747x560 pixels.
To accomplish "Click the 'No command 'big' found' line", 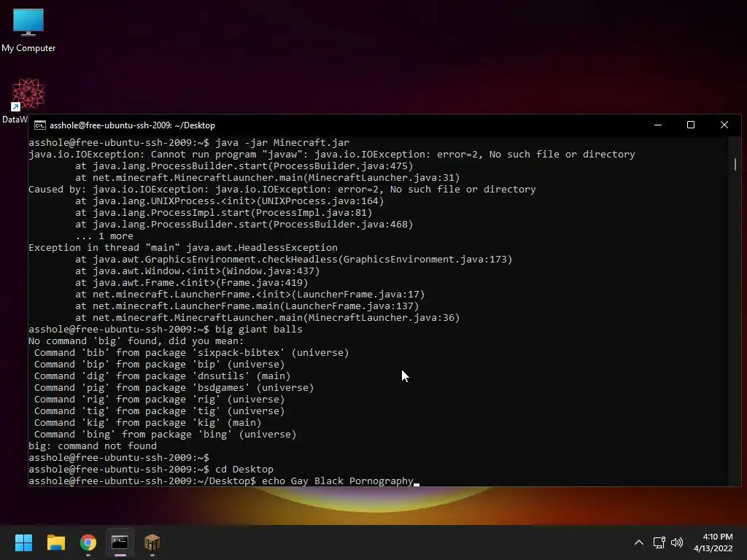I will tap(136, 341).
